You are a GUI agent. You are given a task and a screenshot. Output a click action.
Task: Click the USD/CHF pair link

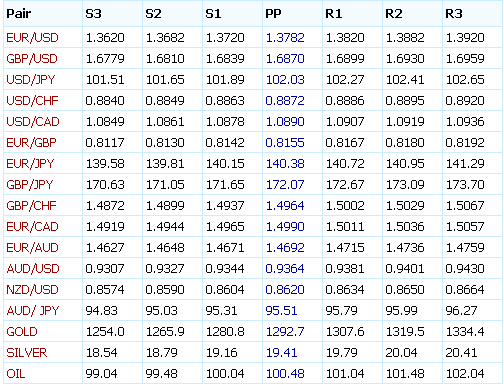(x=32, y=101)
